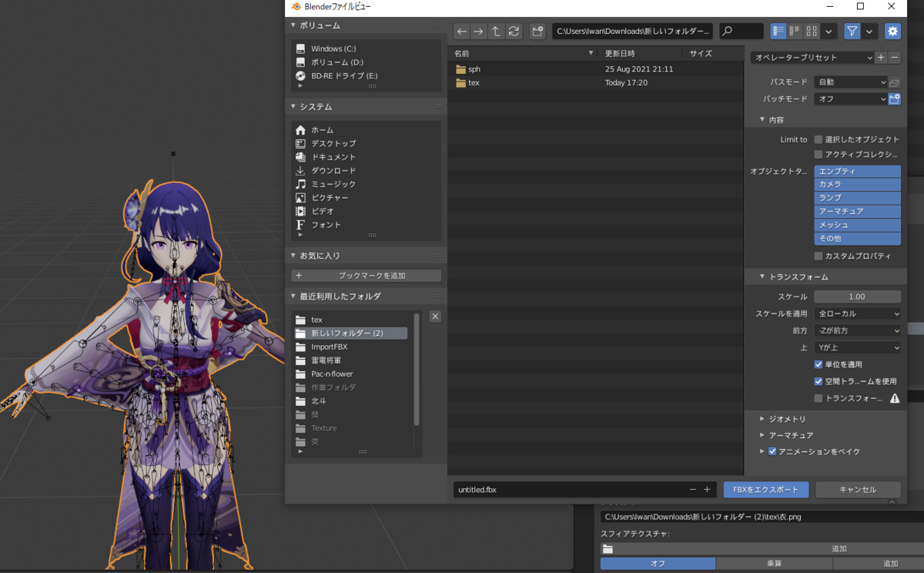
Task: Disable 空間トランスフォームを使用 checkbox
Action: pos(819,381)
